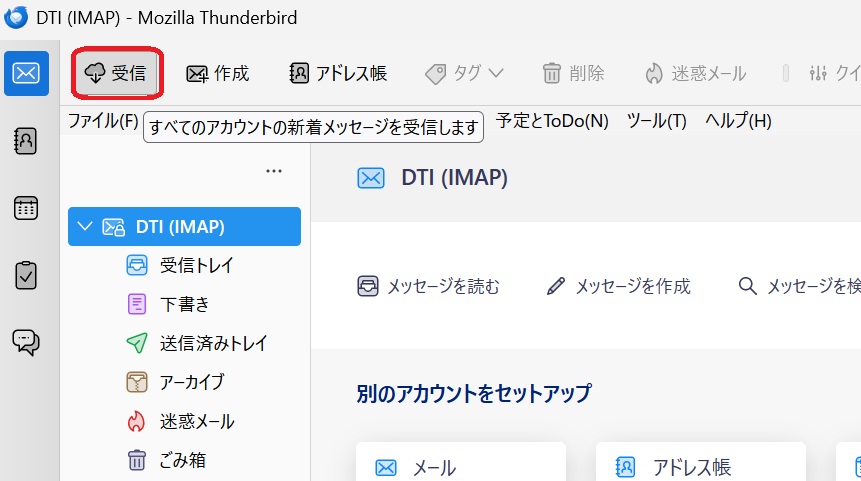This screenshot has width=861, height=481.
Task: Click 受信 to get new messages
Action: [x=117, y=73]
